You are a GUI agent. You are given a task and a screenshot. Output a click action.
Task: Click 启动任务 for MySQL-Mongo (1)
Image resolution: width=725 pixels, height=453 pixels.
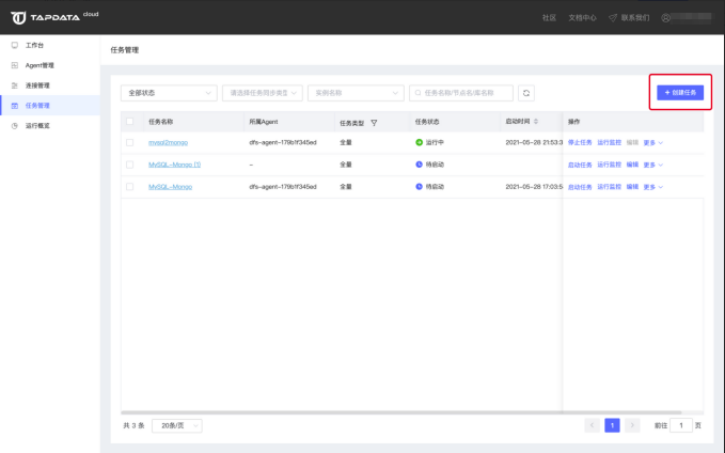click(580, 165)
